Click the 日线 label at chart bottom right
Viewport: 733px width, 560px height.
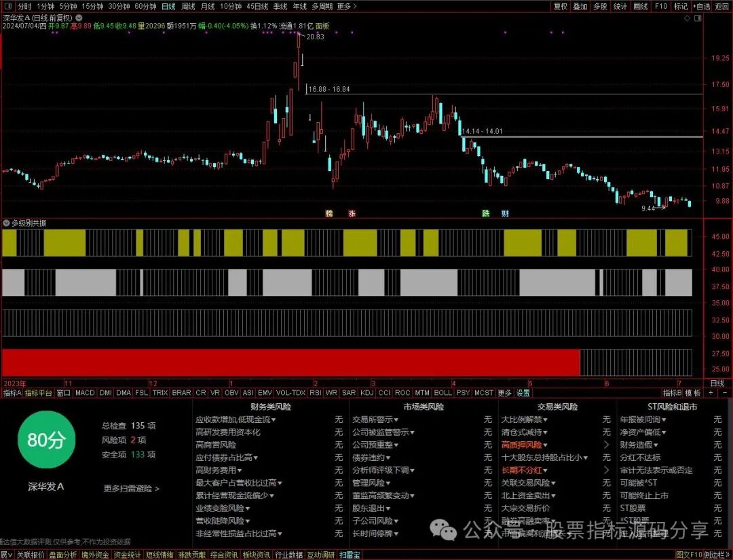pyautogui.click(x=717, y=384)
